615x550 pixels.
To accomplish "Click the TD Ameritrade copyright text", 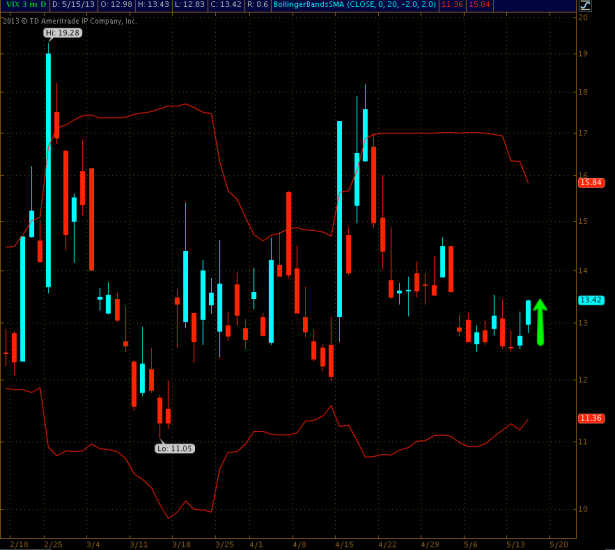I will (x=68, y=20).
